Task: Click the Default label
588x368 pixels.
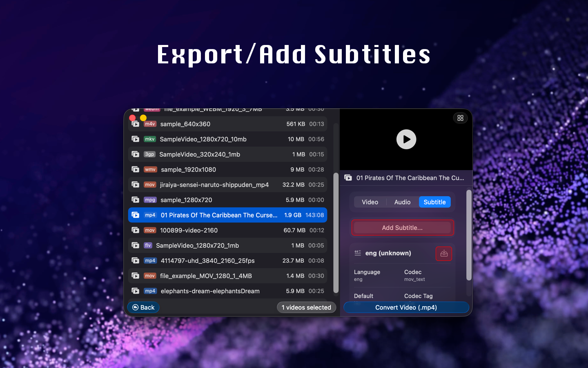Action: pos(363,296)
